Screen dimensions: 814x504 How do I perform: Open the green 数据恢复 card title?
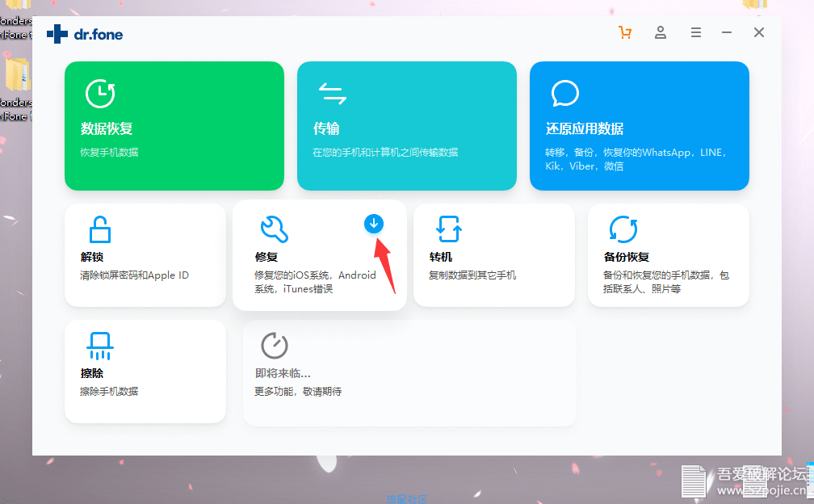click(x=107, y=128)
